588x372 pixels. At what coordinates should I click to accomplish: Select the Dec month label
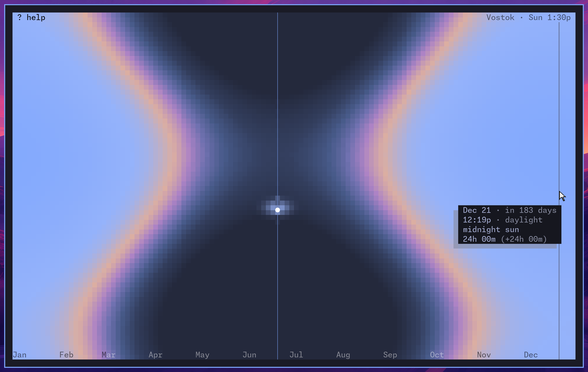pos(531,355)
